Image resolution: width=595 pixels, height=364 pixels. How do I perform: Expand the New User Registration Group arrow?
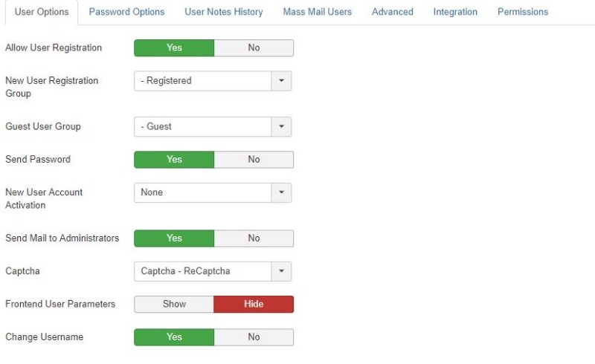(281, 81)
